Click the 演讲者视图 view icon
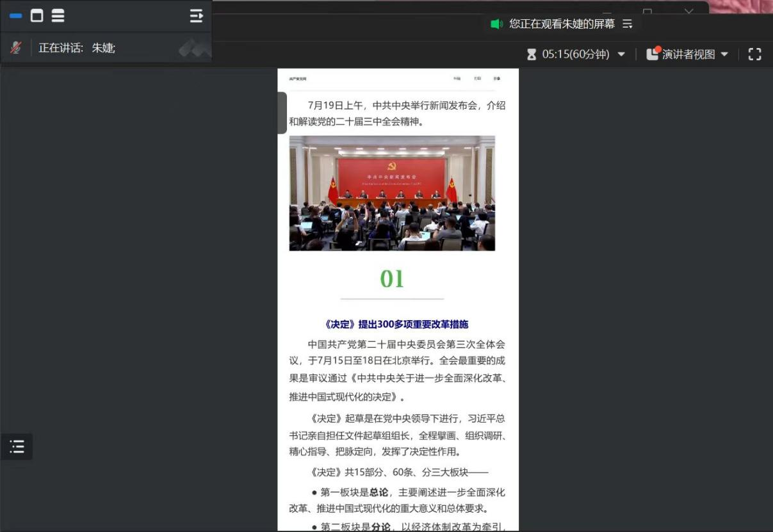The image size is (773, 532). click(x=653, y=54)
